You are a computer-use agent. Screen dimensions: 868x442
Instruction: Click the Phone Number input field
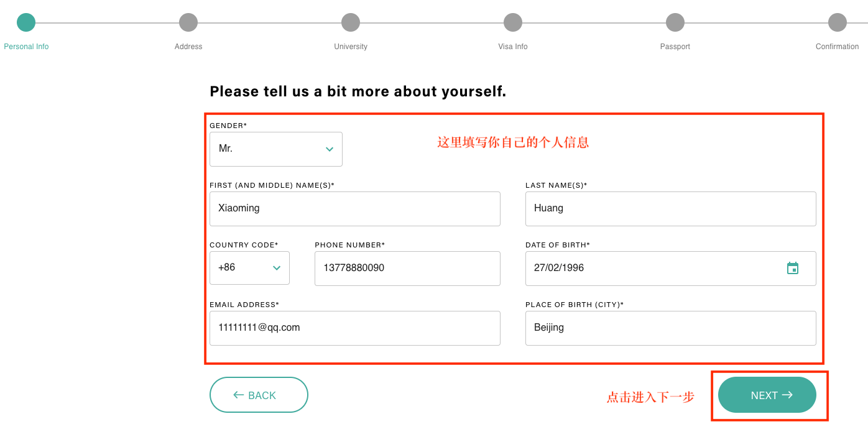point(407,269)
